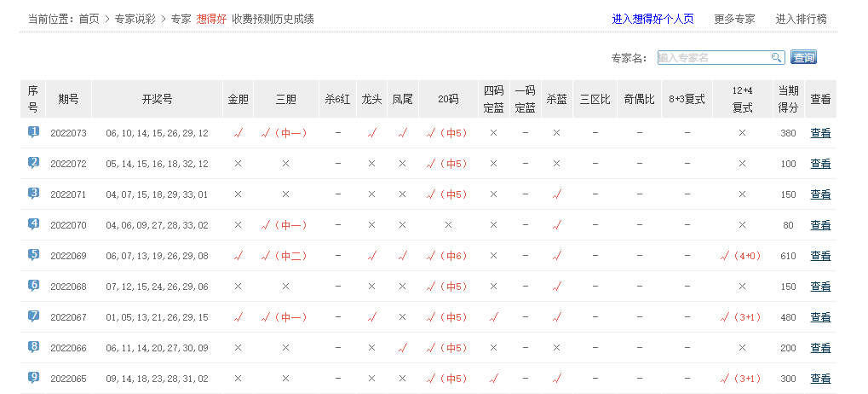Image resolution: width=868 pixels, height=394 pixels.
Task: Open 查看 link for issue 2022065
Action: click(820, 379)
